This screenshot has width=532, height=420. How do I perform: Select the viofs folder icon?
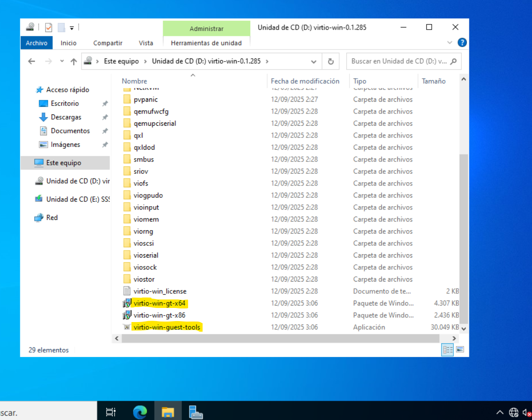point(127,183)
